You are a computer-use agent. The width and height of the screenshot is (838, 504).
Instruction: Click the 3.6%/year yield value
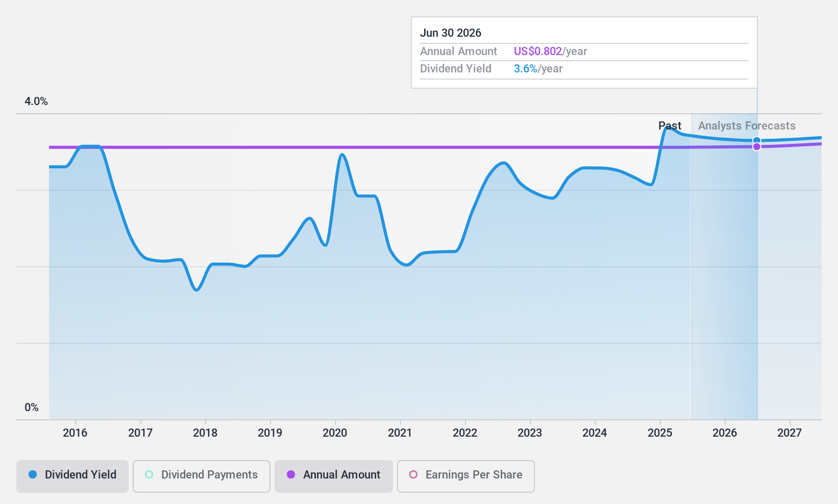[538, 69]
